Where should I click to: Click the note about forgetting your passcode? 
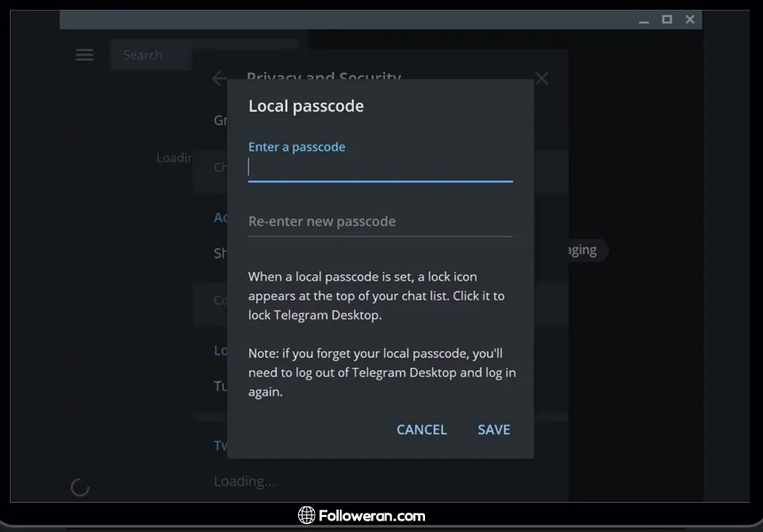[381, 372]
